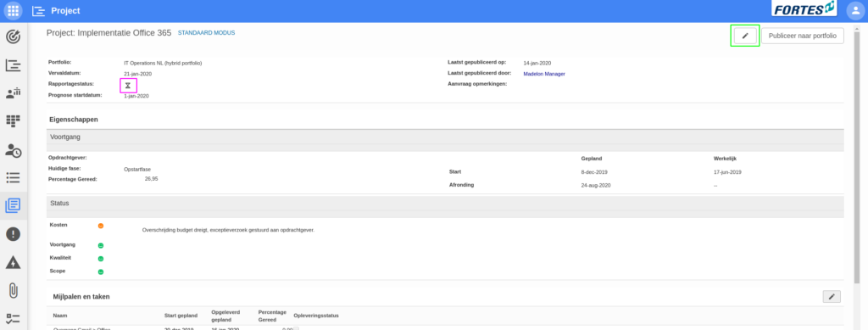The image size is (868, 330).
Task: Click the green Kwaliteit status smiley
Action: coord(101,259)
